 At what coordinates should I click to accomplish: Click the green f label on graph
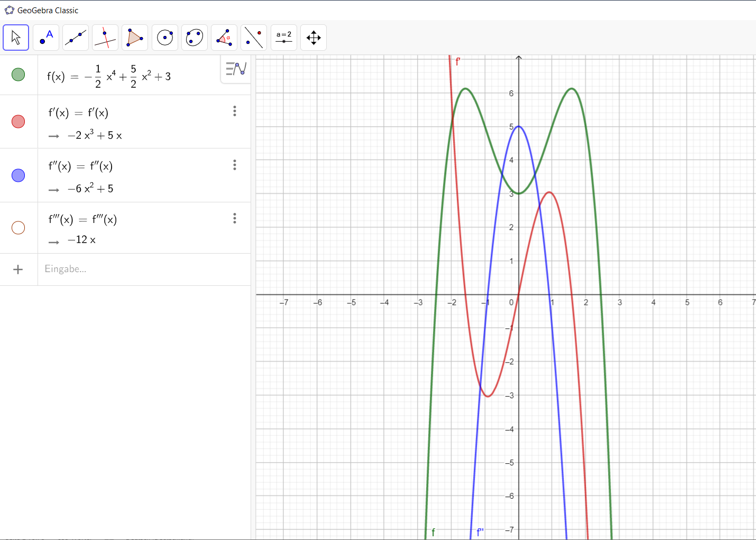[434, 533]
